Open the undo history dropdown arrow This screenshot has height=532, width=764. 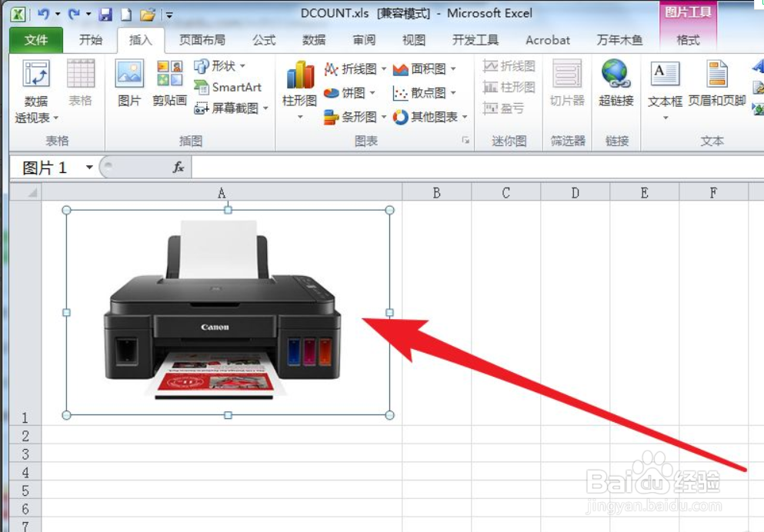click(x=58, y=14)
